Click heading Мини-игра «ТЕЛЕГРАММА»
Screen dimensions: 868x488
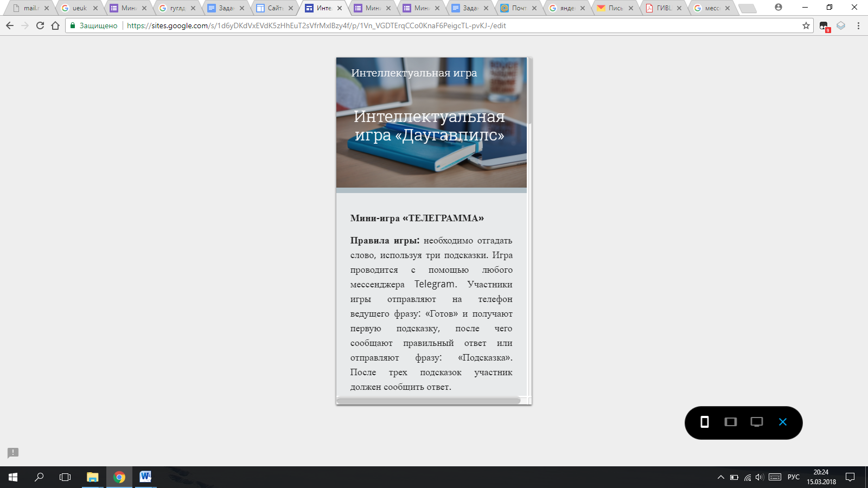coord(417,218)
